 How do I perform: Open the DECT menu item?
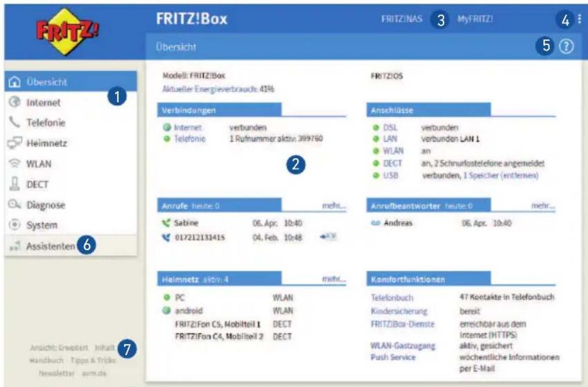(x=70, y=184)
